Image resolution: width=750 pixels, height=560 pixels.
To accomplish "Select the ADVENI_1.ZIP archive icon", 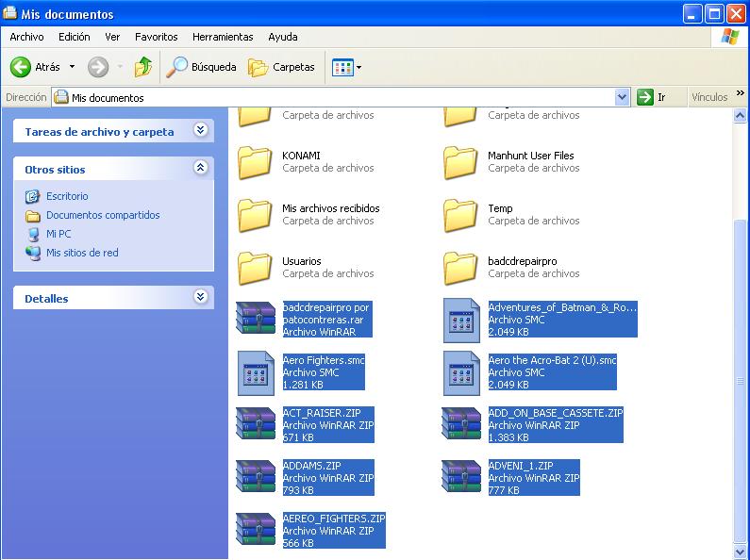I will (x=461, y=476).
